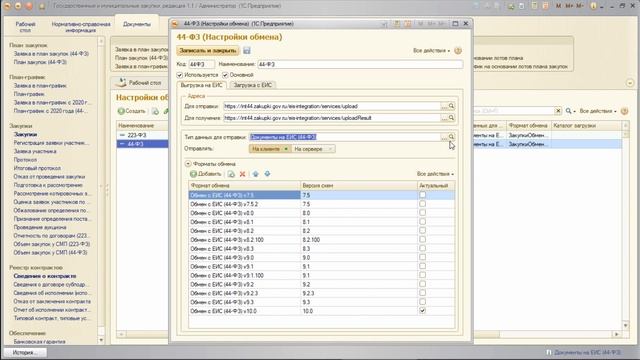This screenshot has height=360, width=640.
Task: Delete the selected format via red cross icon
Action: click(242, 174)
